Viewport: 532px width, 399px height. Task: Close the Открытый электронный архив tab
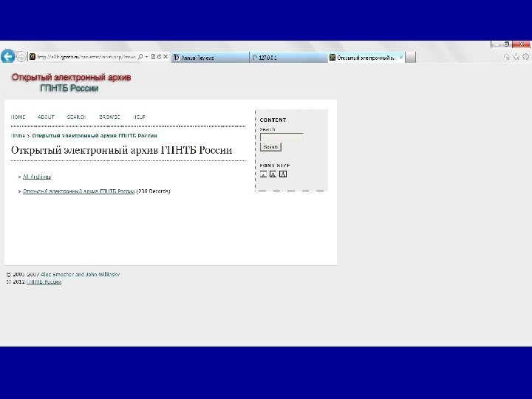tap(401, 58)
